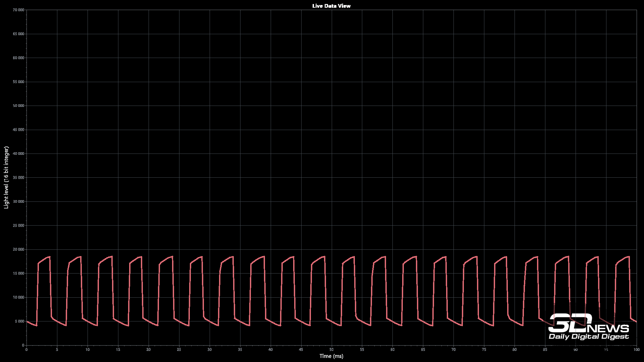The height and width of the screenshot is (362, 644).
Task: Select the 65 000 light level tick label
Action: (18, 34)
